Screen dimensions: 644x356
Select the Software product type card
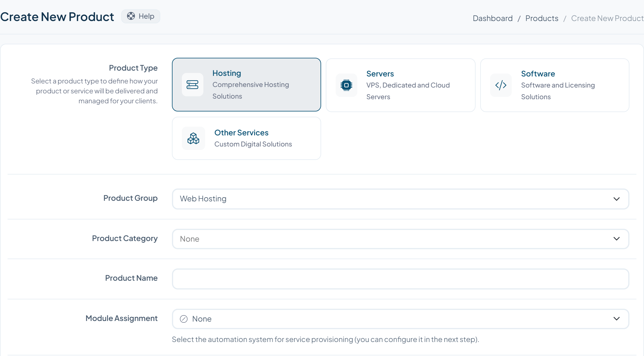(x=555, y=85)
